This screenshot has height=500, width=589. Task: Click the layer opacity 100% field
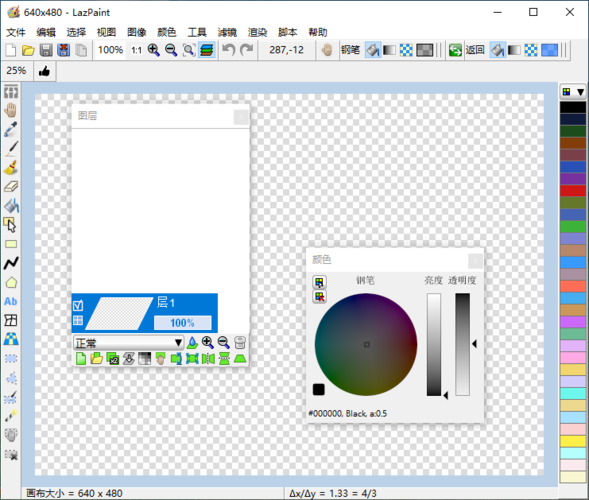[x=183, y=323]
